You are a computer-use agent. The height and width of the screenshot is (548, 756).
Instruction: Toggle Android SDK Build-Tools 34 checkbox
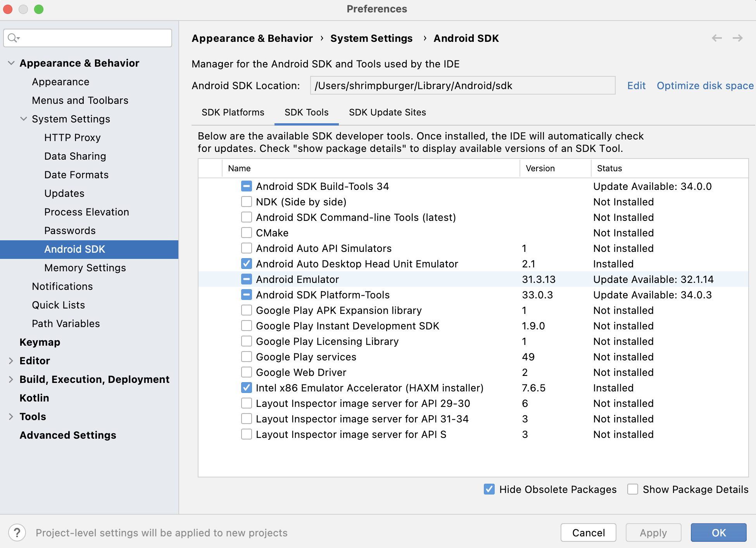247,186
